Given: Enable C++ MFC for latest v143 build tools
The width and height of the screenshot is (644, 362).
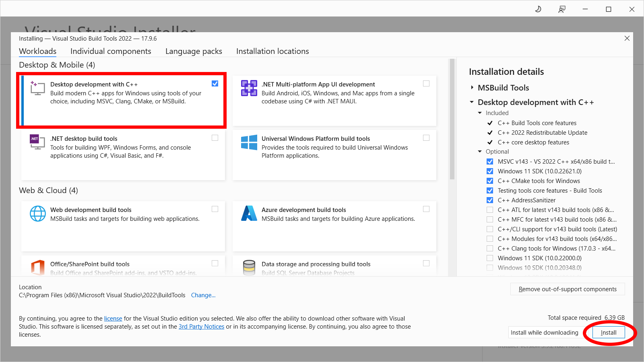Looking at the screenshot, I should pos(490,220).
